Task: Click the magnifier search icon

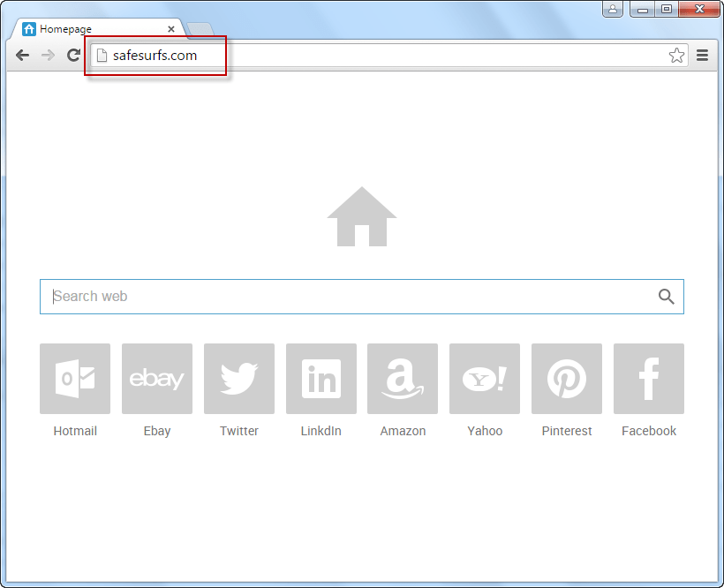Action: [667, 297]
